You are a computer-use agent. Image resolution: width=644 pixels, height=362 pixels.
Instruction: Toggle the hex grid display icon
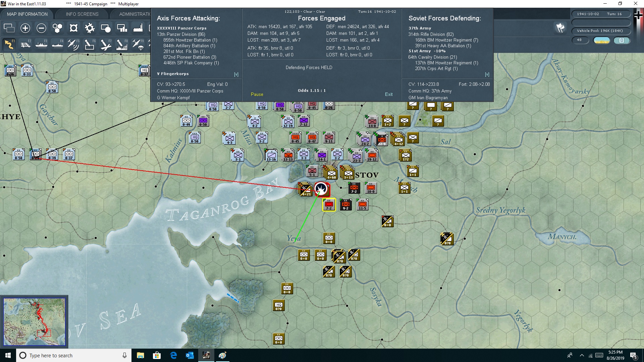pyautogui.click(x=57, y=28)
